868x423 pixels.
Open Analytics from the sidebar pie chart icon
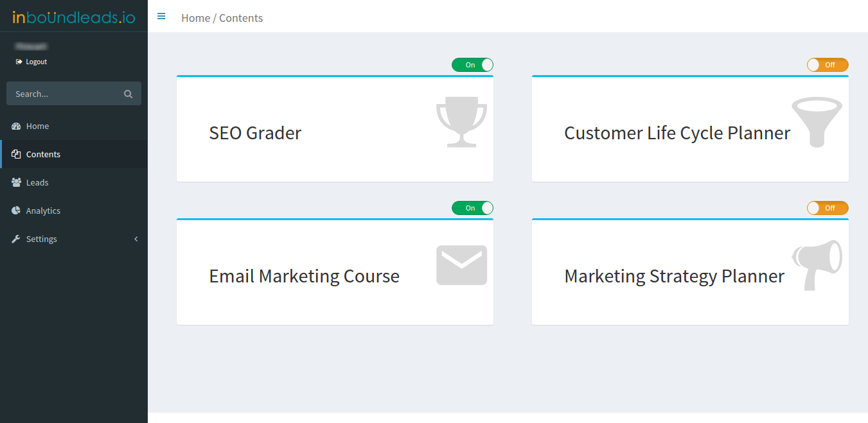(15, 211)
